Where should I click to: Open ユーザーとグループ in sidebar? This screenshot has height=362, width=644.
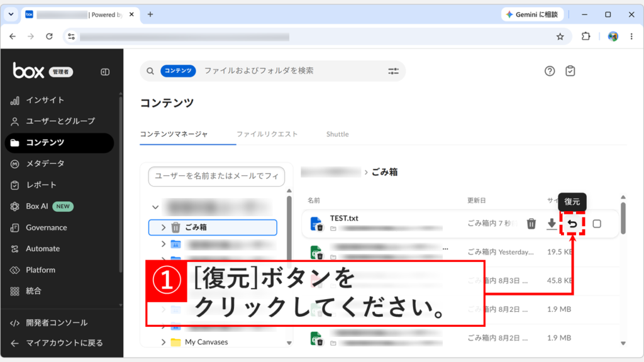[x=59, y=121]
